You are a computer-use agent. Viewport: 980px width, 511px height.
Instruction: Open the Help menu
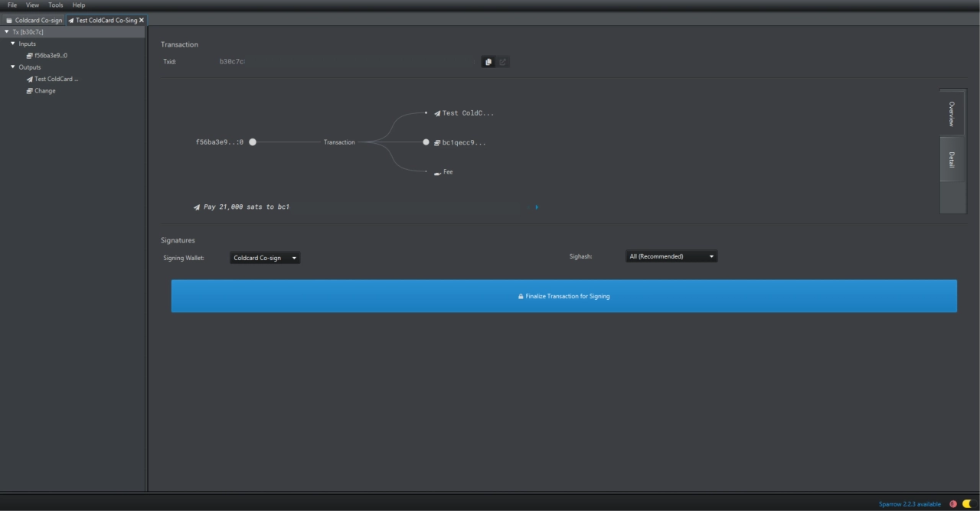(79, 5)
